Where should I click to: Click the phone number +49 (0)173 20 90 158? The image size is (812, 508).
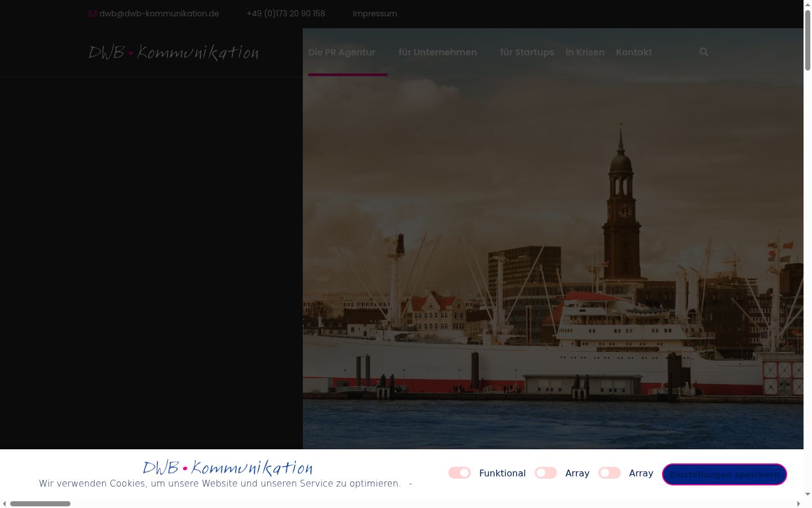(286, 14)
